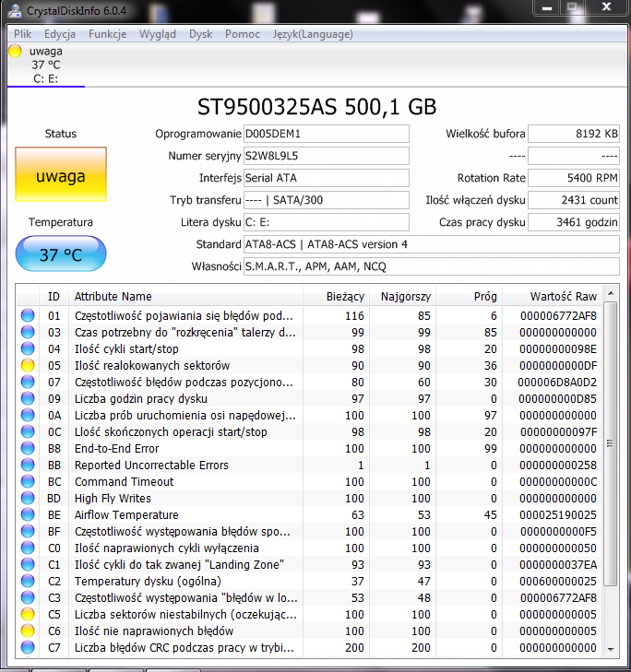Click the Standard field ATA8-ACS version 4
Screen dimensions: 631x672
[432, 244]
